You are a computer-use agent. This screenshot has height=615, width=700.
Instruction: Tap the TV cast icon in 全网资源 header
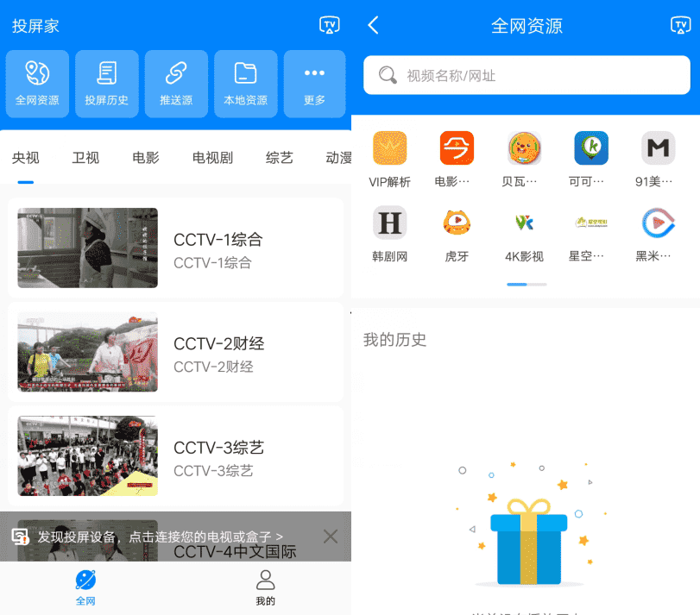(680, 25)
